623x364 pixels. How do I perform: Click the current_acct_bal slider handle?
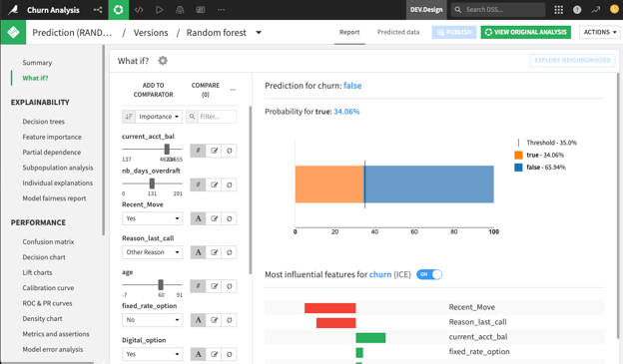click(167, 150)
